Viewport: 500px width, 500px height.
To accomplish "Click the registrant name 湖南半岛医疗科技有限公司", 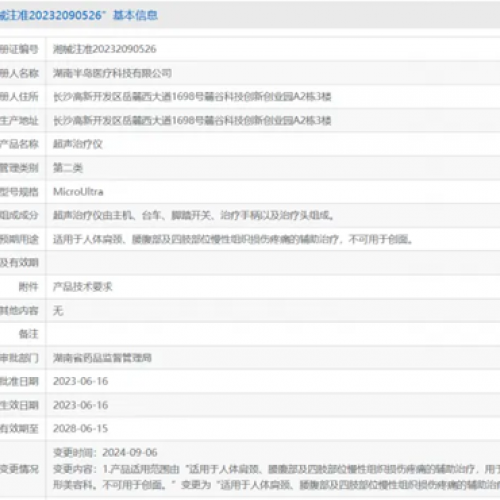I will [x=112, y=73].
